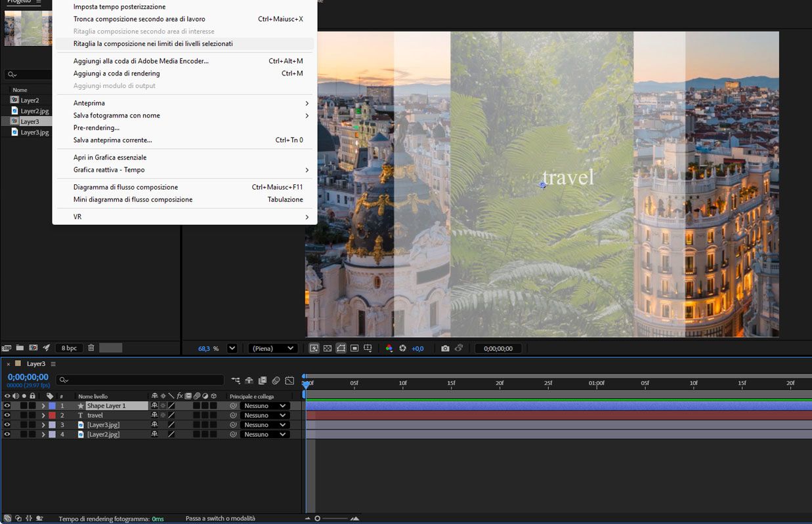The image size is (812, 524).
Task: Expand the Shape Layer 1 properties
Action: pyautogui.click(x=43, y=406)
